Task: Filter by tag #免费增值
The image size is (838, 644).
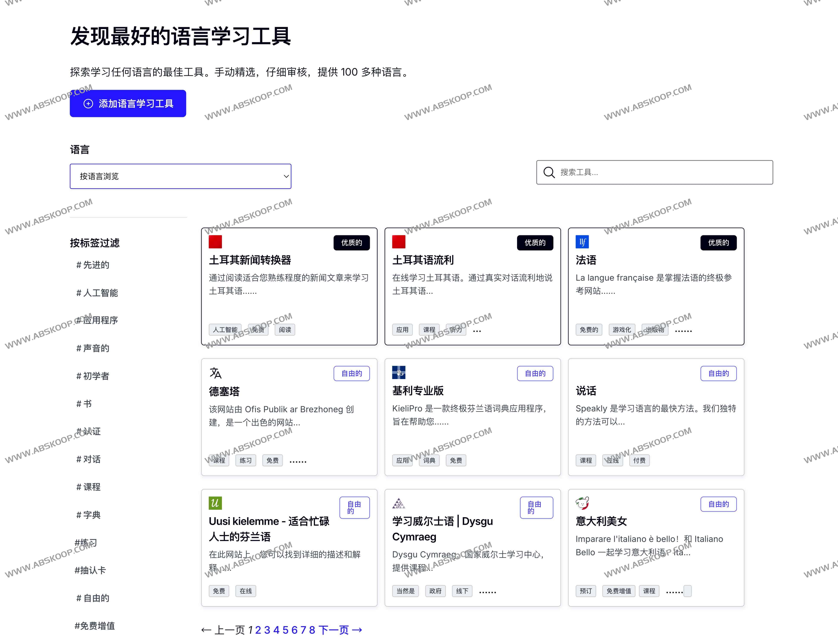Action: pos(95,626)
